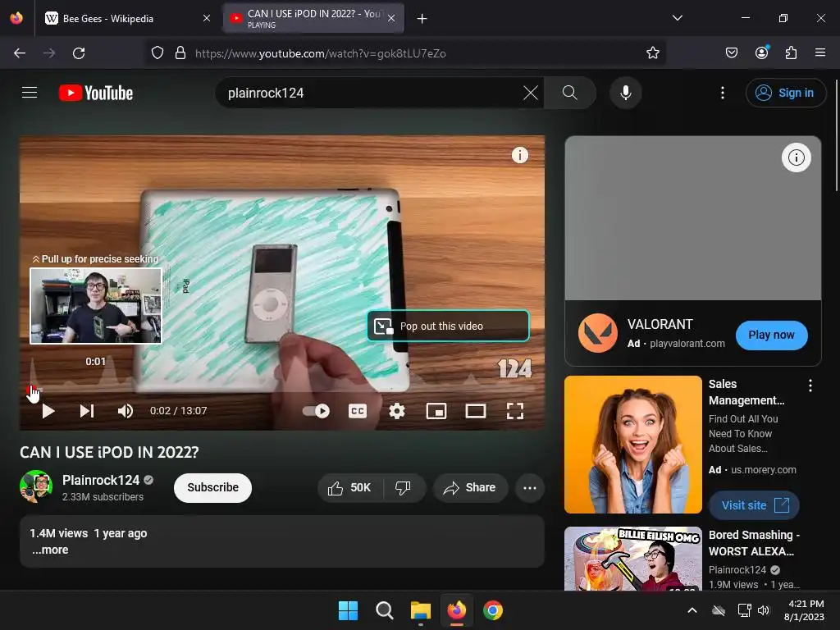Reload the current page

pos(79,53)
